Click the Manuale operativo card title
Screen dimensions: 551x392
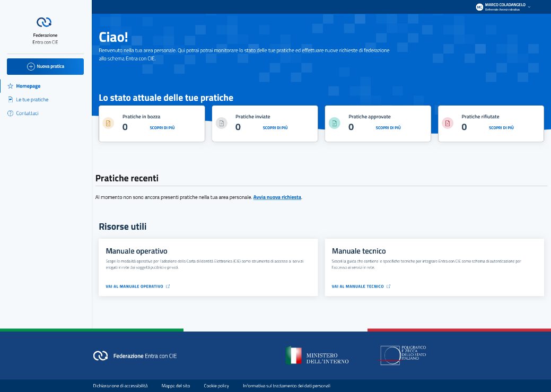pos(137,251)
